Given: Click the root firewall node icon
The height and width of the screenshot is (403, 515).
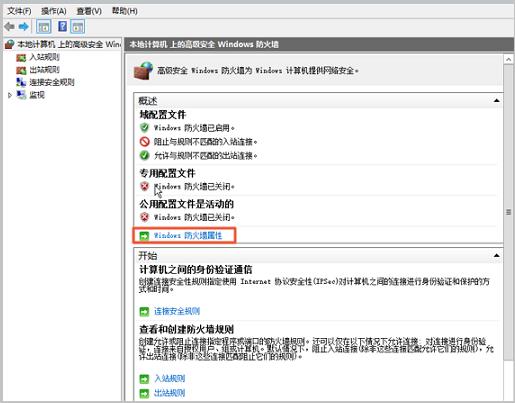Looking at the screenshot, I should 10,44.
